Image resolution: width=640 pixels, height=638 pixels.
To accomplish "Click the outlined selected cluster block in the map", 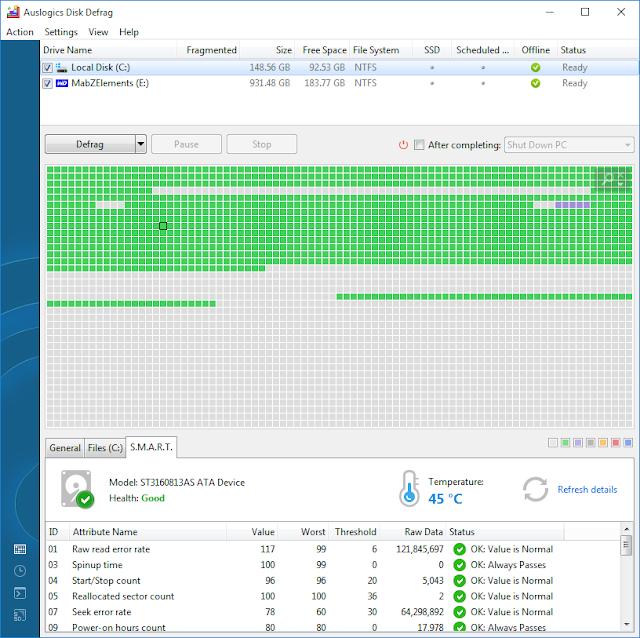I will [x=163, y=226].
